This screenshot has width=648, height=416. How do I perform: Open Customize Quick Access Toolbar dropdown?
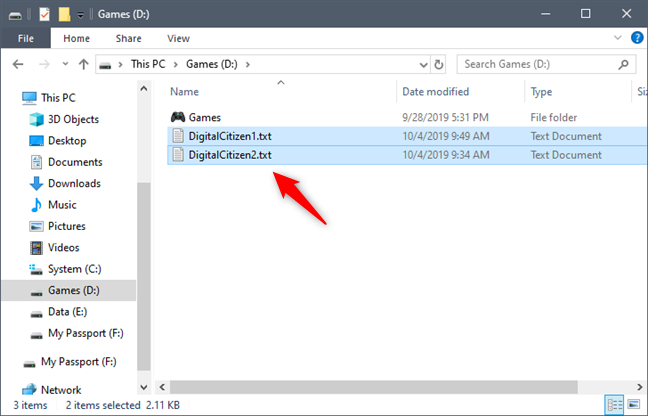click(x=81, y=15)
